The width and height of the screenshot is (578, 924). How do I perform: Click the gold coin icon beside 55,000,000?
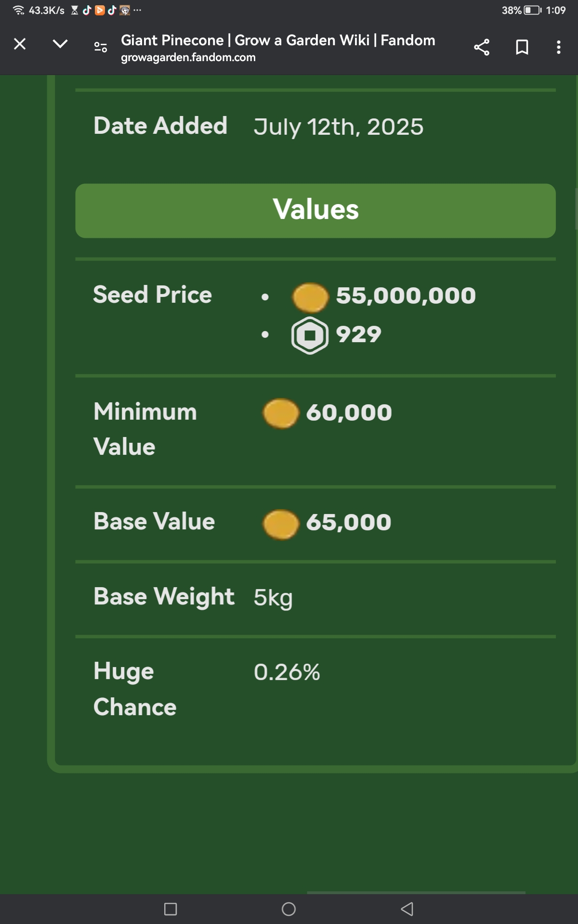point(310,297)
